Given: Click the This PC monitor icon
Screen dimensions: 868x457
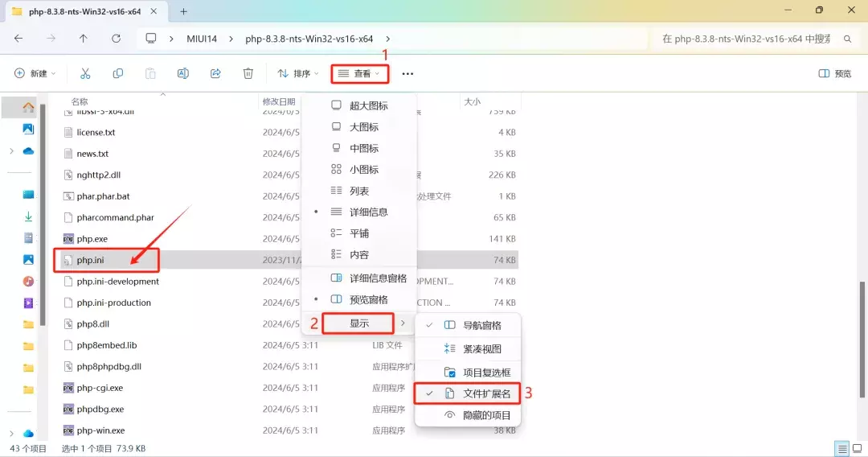Looking at the screenshot, I should click(150, 39).
